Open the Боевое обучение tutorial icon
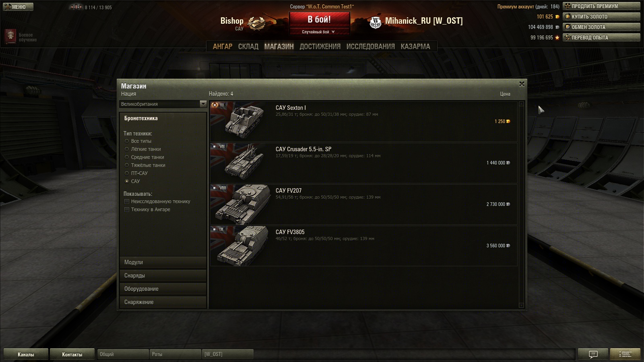The height and width of the screenshot is (362, 644). 10,37
